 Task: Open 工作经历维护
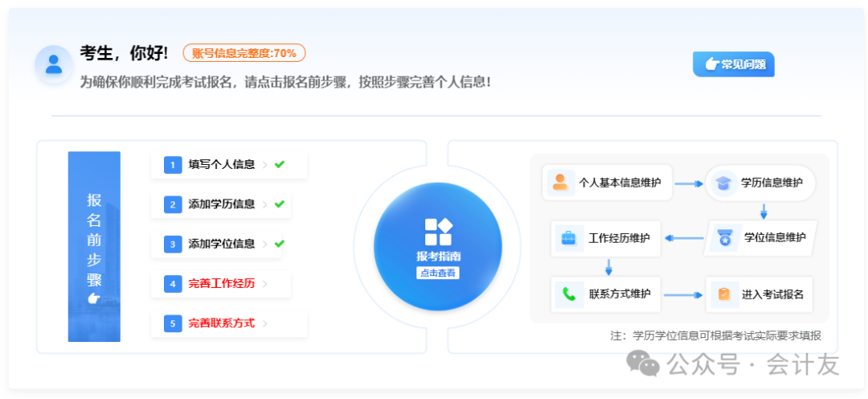tap(606, 239)
